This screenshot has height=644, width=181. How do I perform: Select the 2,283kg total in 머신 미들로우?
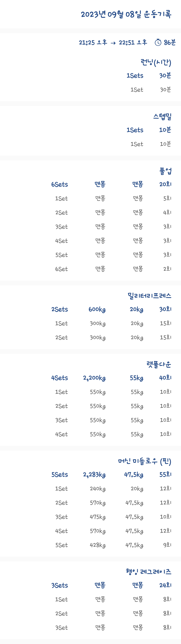pos(94,475)
